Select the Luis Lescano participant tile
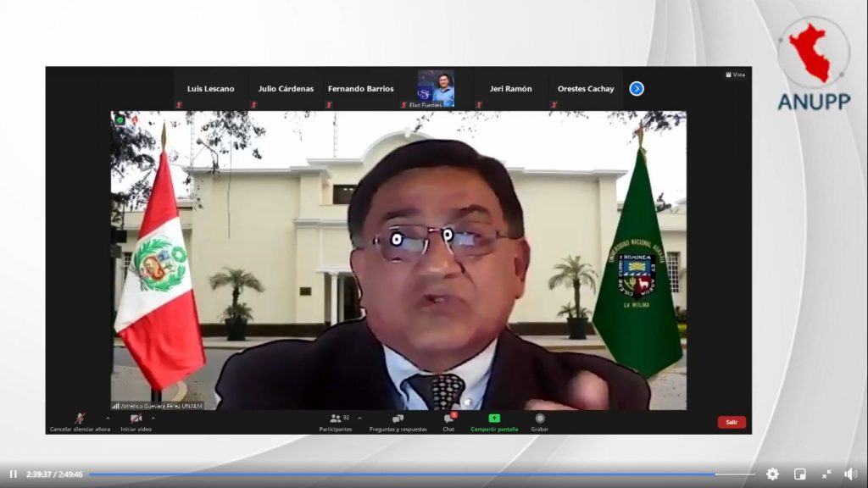This screenshot has height=488, width=868. (x=211, y=88)
